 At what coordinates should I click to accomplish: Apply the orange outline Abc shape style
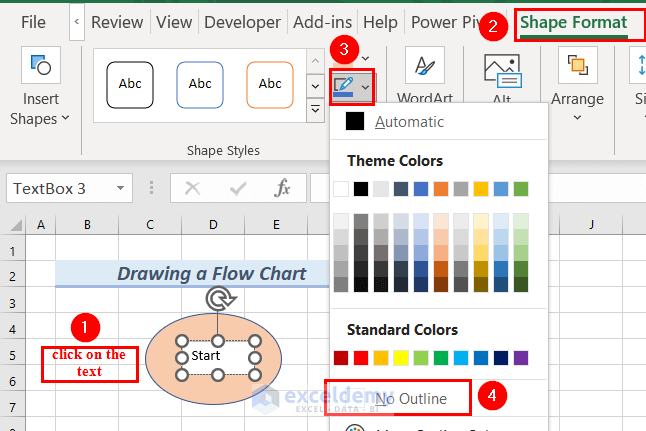pos(270,85)
